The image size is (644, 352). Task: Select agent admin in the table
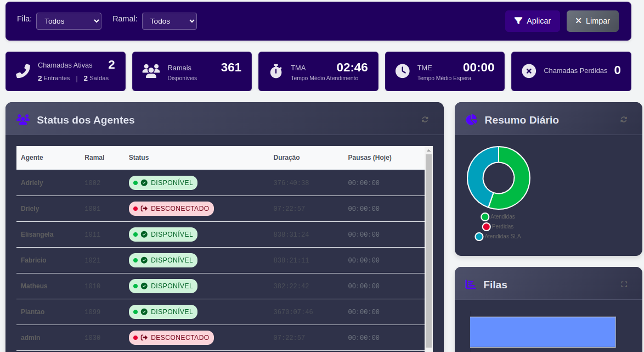click(30, 338)
